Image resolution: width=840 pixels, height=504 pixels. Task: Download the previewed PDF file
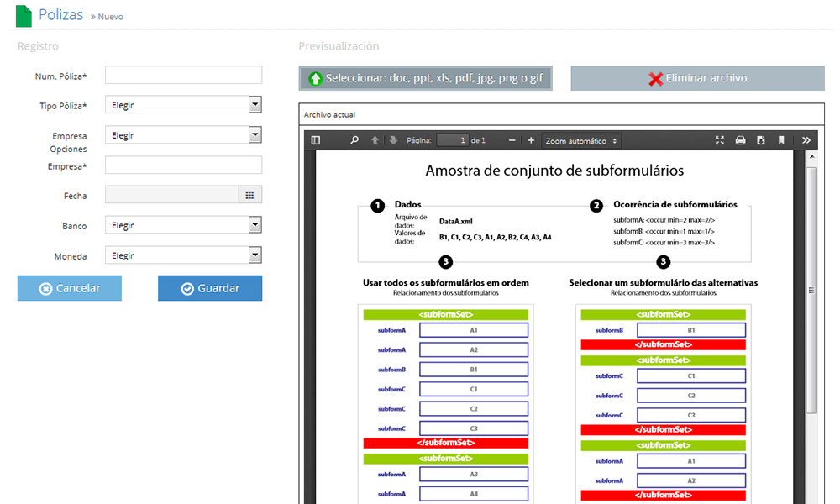coord(760,140)
